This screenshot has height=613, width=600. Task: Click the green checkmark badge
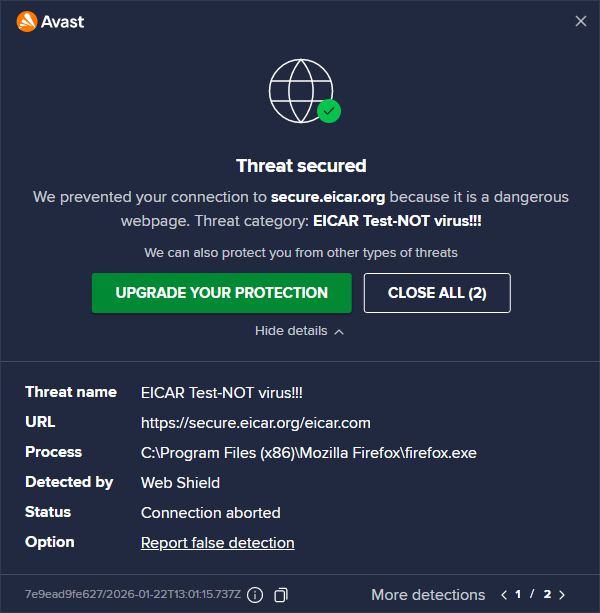pyautogui.click(x=329, y=111)
